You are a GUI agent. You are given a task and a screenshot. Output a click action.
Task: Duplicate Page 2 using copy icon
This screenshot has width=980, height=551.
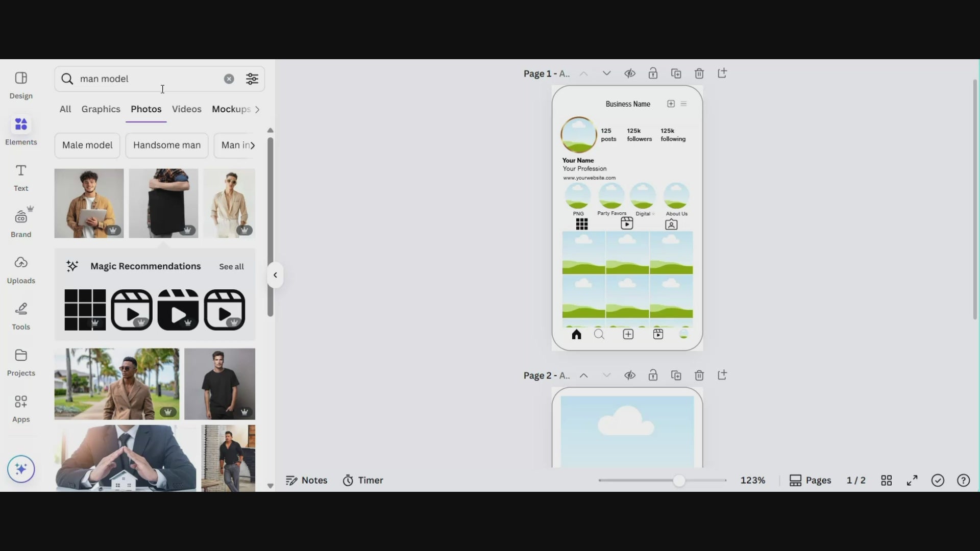pyautogui.click(x=676, y=375)
